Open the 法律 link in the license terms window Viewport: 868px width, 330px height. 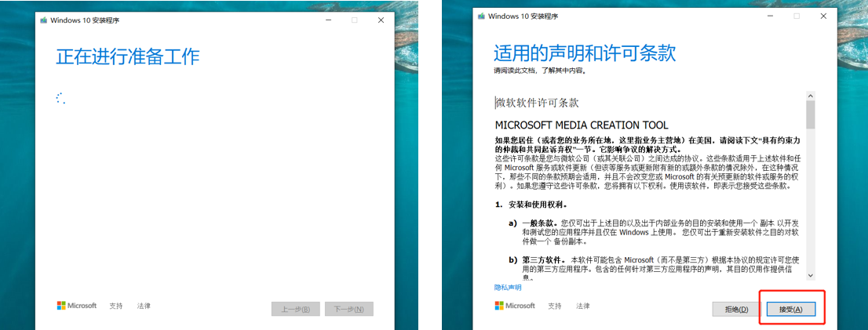pos(582,306)
